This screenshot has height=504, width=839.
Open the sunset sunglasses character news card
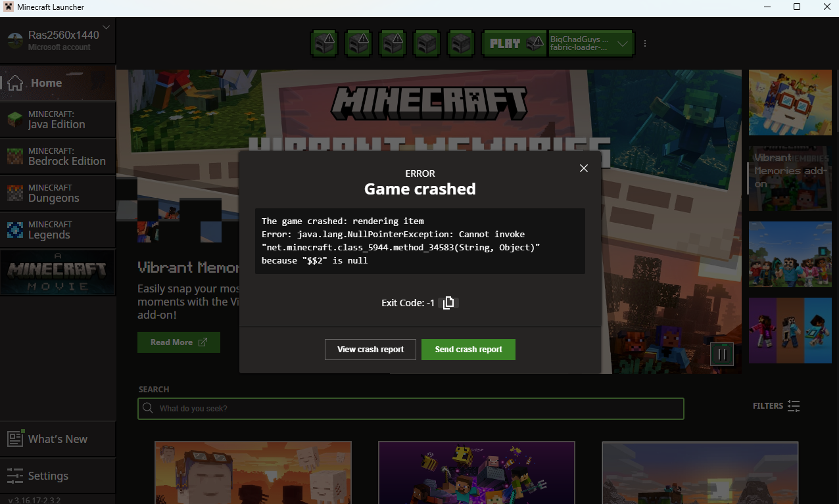[x=253, y=472]
